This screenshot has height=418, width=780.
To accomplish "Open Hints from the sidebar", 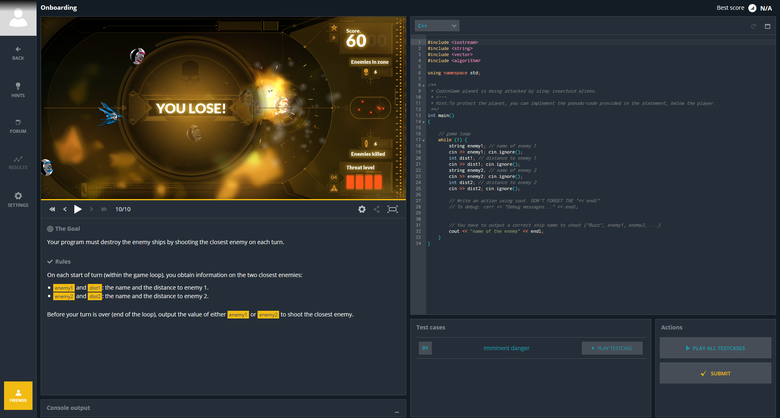I will coord(18,90).
